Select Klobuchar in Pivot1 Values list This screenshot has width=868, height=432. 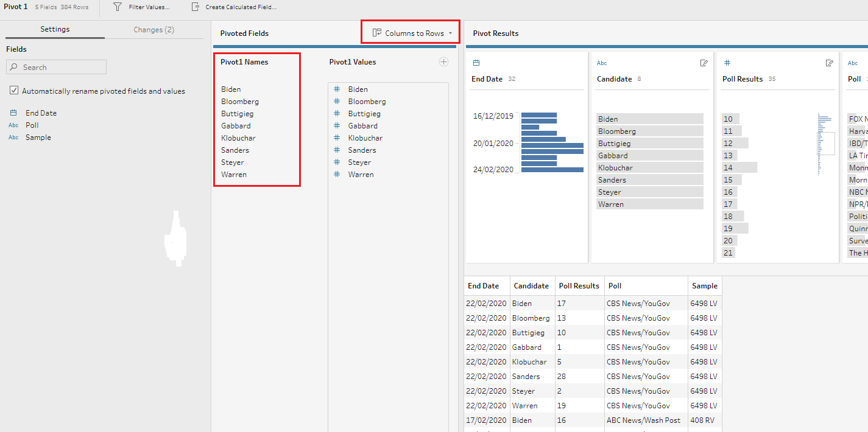(x=365, y=138)
